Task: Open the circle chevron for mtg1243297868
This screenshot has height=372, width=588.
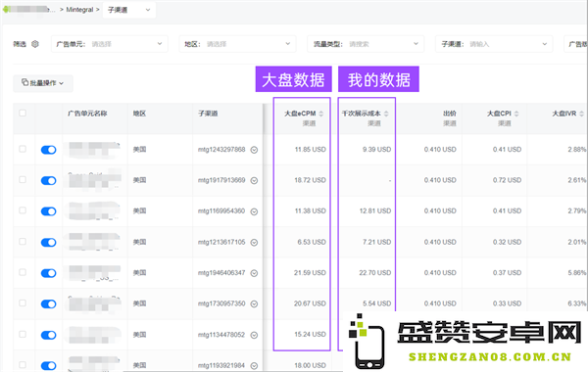Action: point(254,150)
